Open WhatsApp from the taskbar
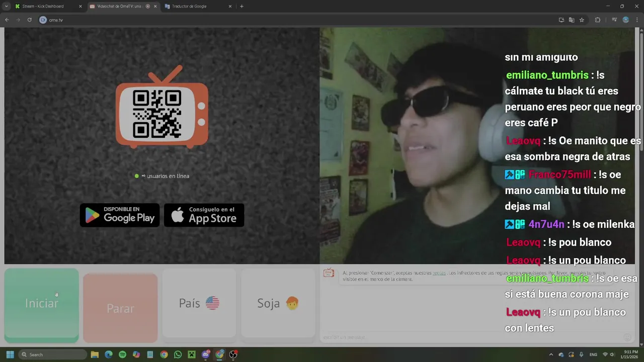This screenshot has height=362, width=644. [x=178, y=354]
